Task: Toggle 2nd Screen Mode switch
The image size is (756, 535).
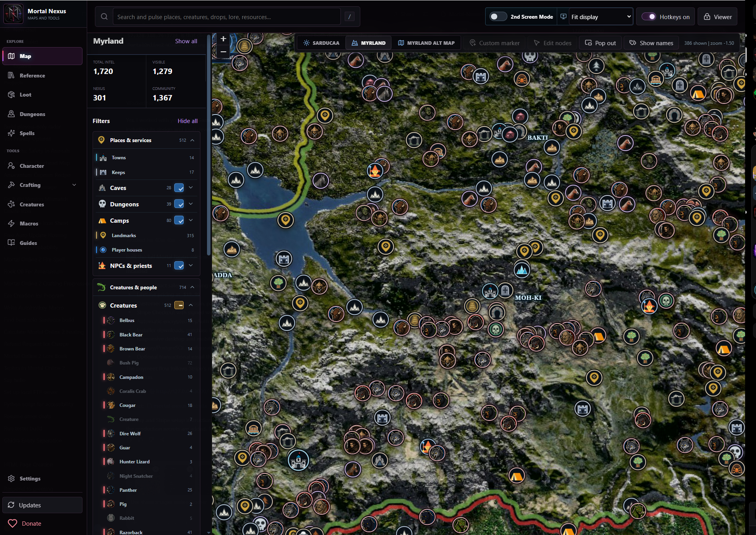Action: (498, 17)
